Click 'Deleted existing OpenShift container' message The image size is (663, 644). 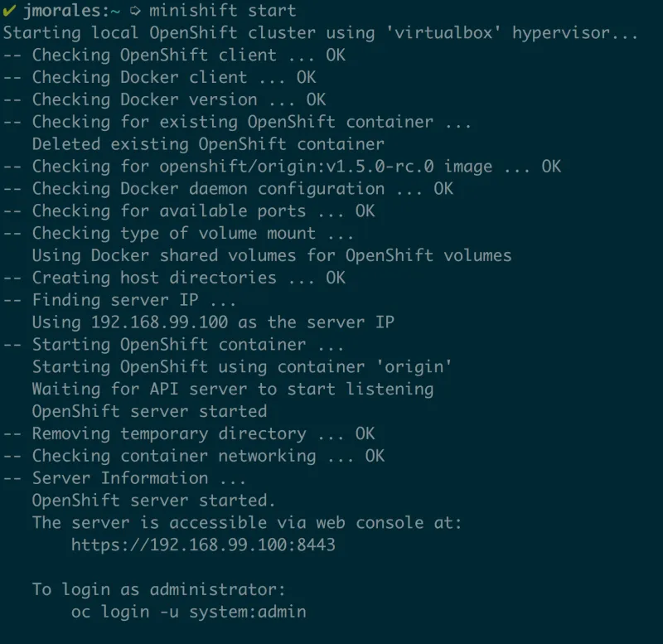(x=208, y=144)
